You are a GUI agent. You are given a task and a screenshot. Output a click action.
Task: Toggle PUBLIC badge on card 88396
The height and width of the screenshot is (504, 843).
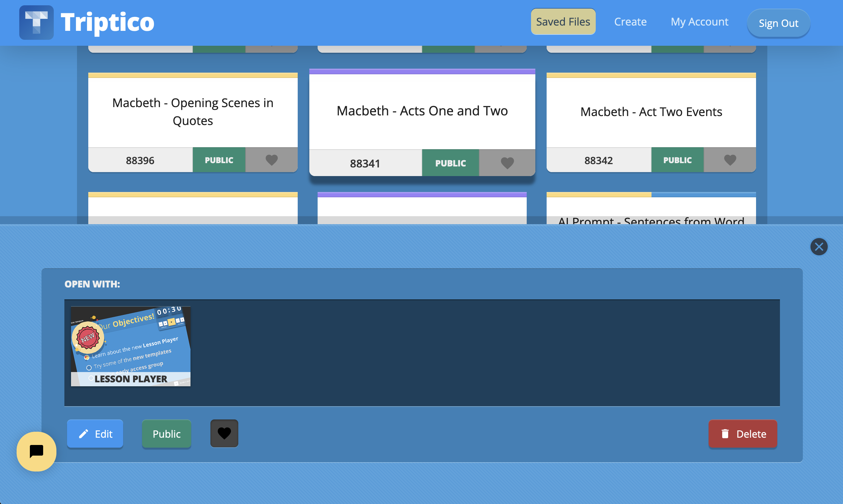pyautogui.click(x=219, y=160)
